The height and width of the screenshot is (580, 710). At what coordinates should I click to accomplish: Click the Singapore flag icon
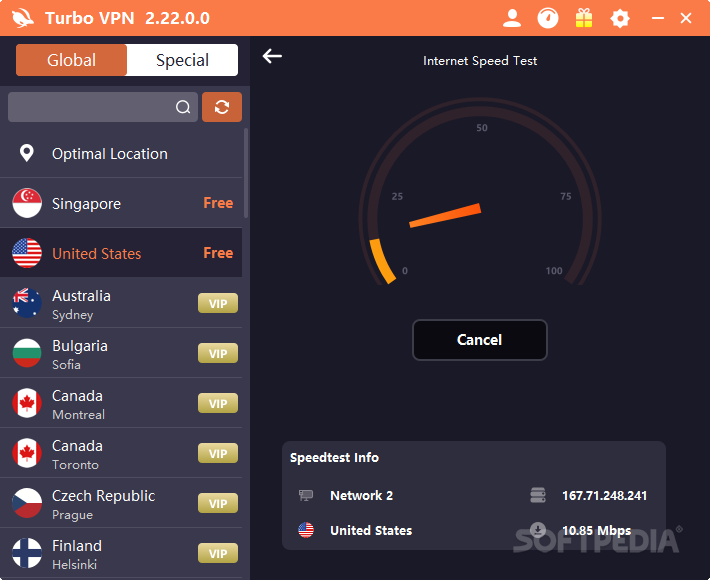pyautogui.click(x=27, y=203)
